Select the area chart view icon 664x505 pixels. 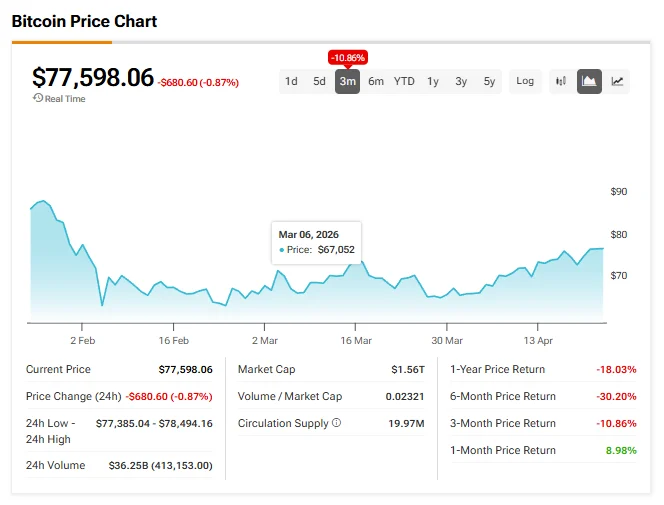tap(589, 81)
